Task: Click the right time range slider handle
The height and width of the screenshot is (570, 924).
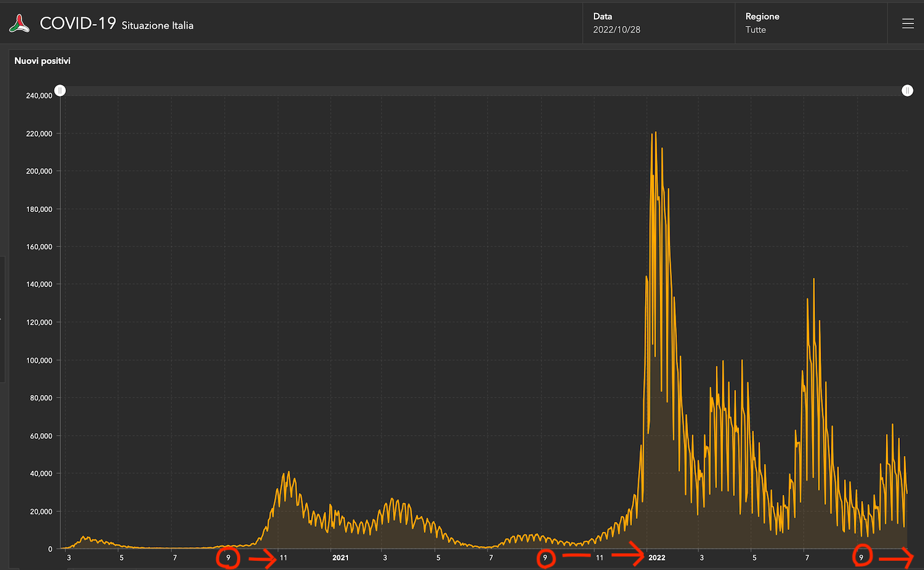Action: (907, 91)
